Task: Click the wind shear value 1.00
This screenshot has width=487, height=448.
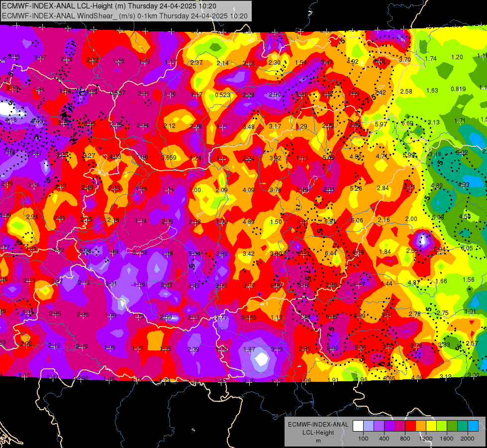Action: point(195,190)
